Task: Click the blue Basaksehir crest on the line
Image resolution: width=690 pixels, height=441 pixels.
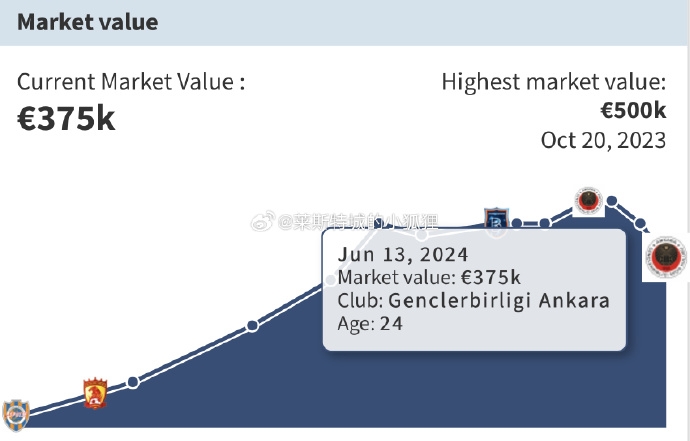Action: (496, 219)
